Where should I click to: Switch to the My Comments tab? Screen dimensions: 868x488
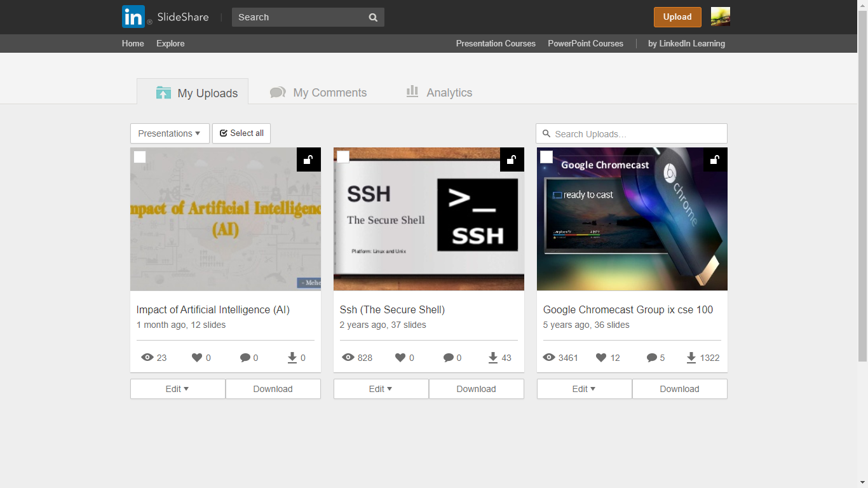coord(318,93)
